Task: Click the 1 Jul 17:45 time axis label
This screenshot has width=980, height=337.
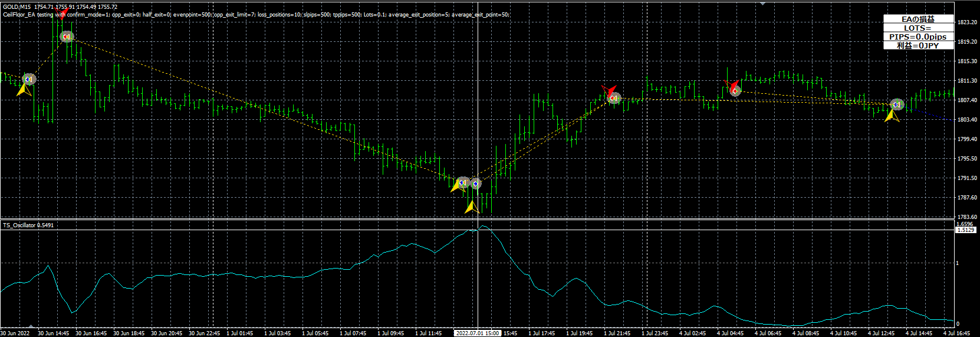Action: (x=541, y=333)
